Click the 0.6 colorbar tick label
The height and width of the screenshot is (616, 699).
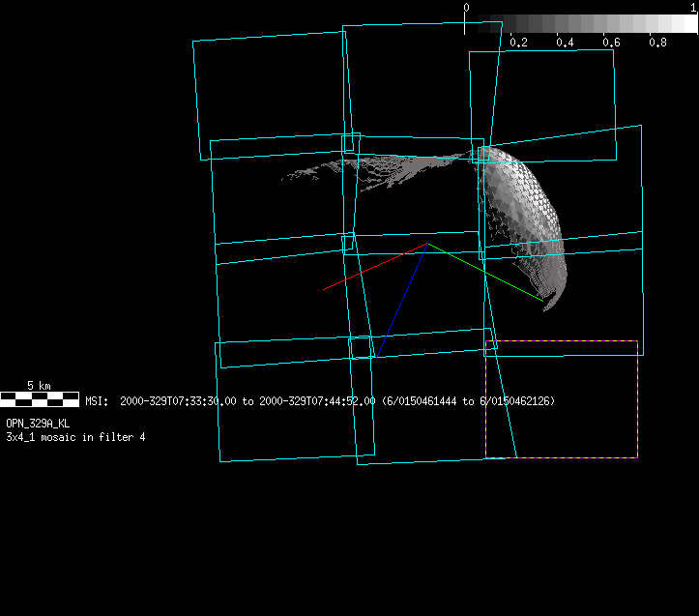611,43
